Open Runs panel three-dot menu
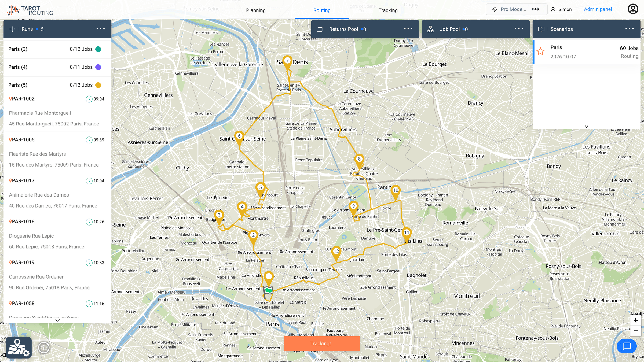Image resolution: width=644 pixels, height=362 pixels. click(101, 29)
